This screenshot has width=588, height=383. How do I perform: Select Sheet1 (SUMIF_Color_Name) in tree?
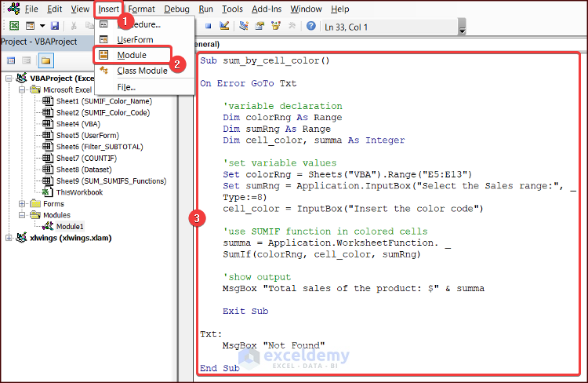tap(104, 101)
